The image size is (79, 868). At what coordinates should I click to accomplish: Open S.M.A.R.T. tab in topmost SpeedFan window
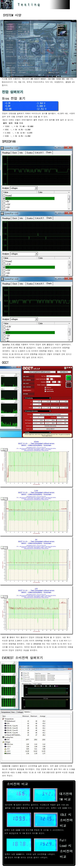(x=39, y=153)
